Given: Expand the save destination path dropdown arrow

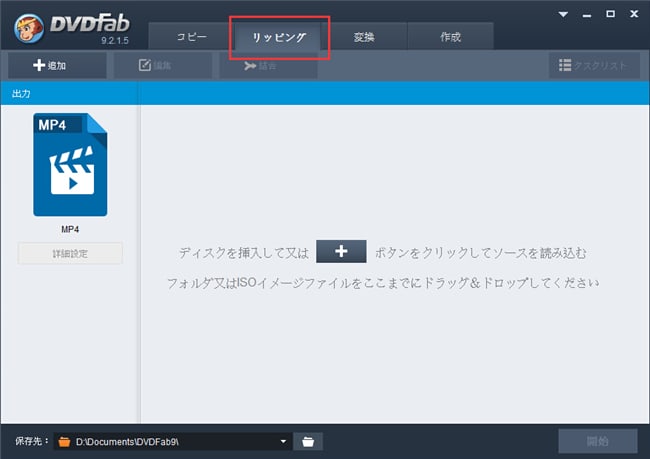Looking at the screenshot, I should coord(284,441).
